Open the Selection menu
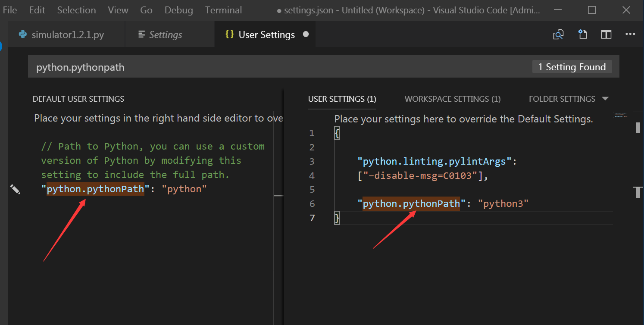The width and height of the screenshot is (644, 325). [76, 10]
